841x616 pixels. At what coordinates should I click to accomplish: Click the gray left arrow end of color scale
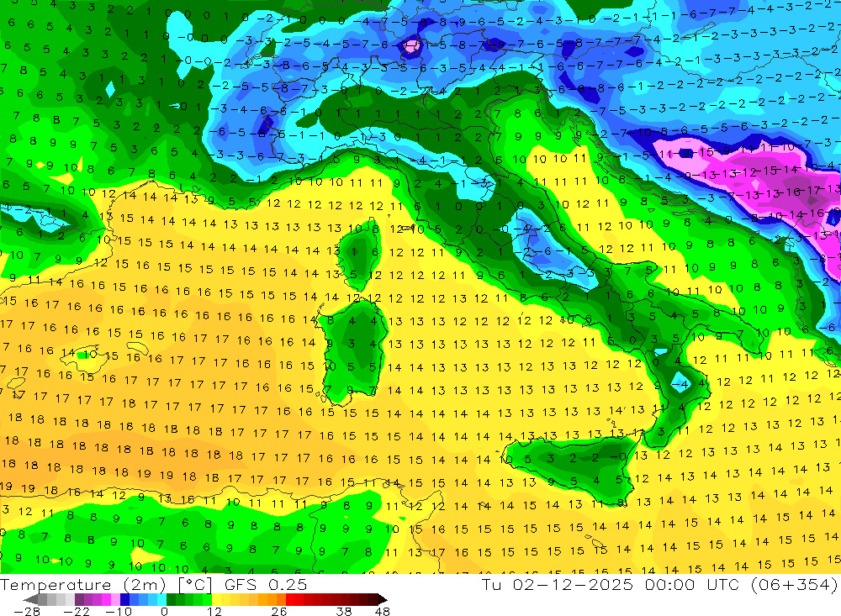point(30,599)
